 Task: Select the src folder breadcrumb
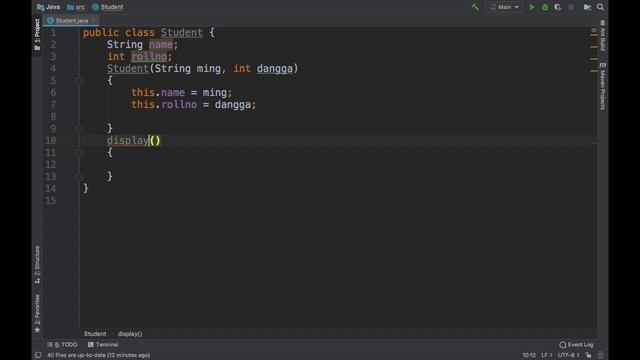(x=76, y=7)
